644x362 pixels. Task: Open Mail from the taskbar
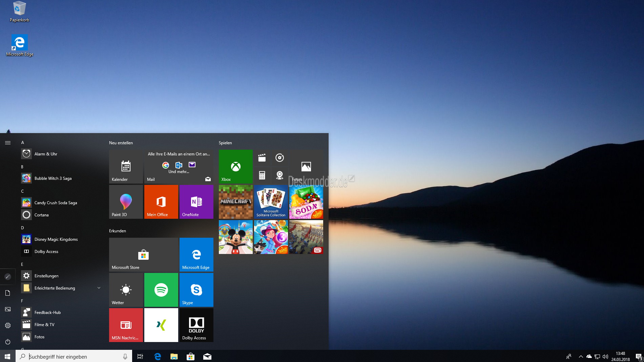click(x=207, y=356)
